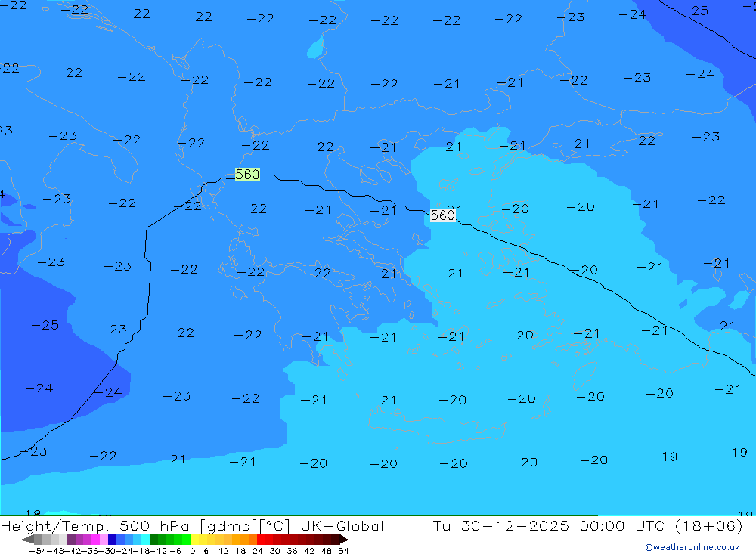Select the chart title 'Height/Temp. 500 hPa'

tap(95, 525)
